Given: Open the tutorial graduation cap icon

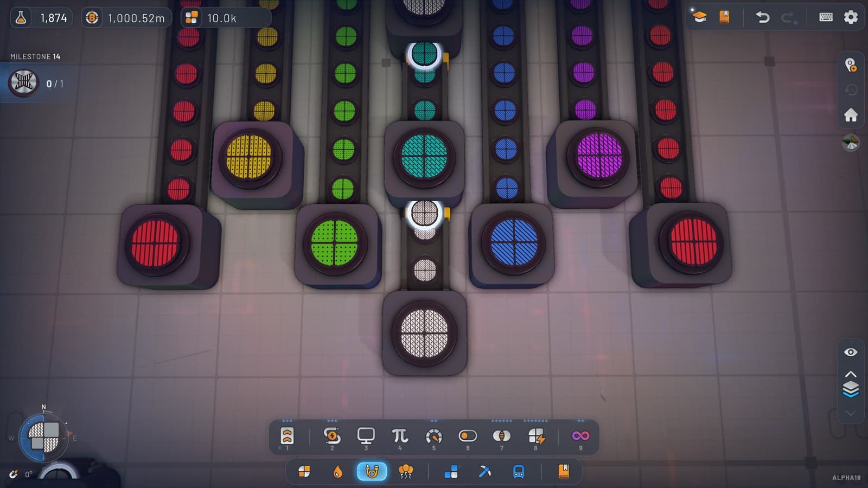Looking at the screenshot, I should 699,17.
